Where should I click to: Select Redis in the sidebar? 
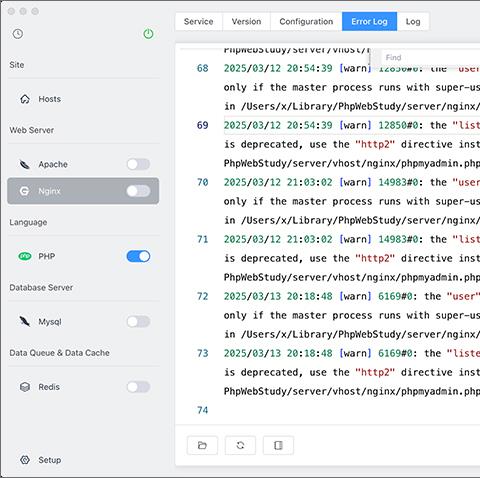tap(83, 387)
